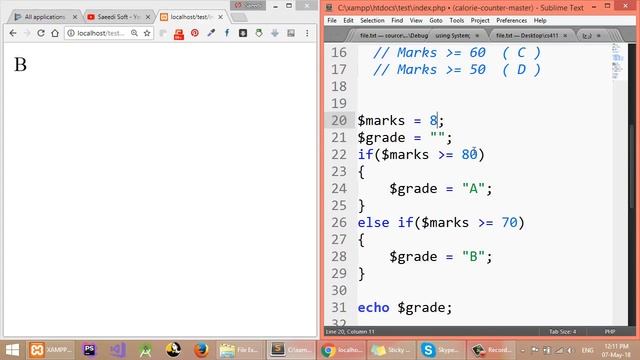The width and height of the screenshot is (640, 360).
Task: Click the site info icon in address bar
Action: click(71, 33)
